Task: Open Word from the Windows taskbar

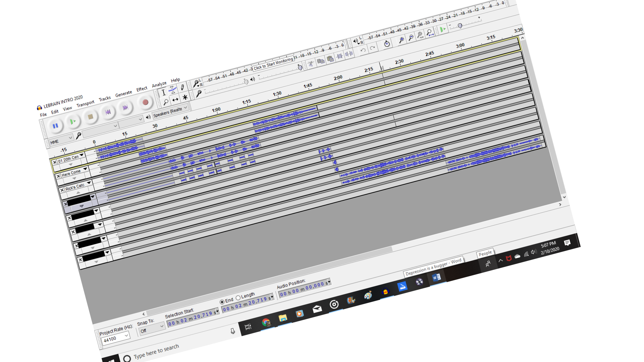Action: point(436,277)
